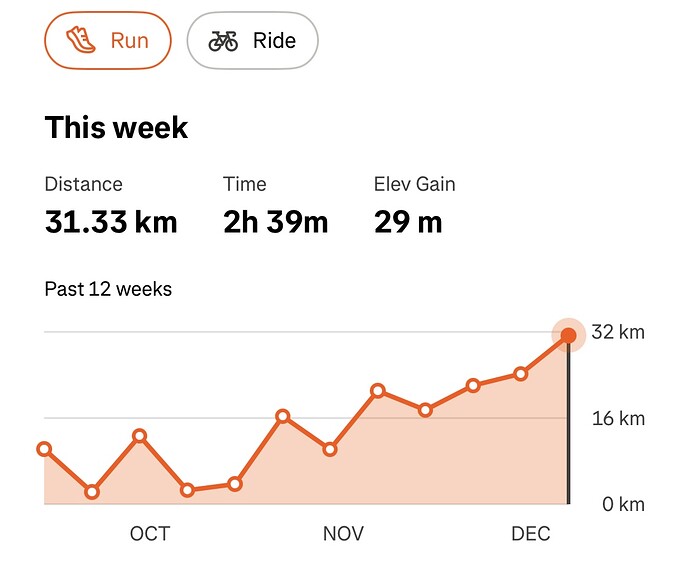Click the "This week" heading
690x564 pixels.
pyautogui.click(x=116, y=128)
